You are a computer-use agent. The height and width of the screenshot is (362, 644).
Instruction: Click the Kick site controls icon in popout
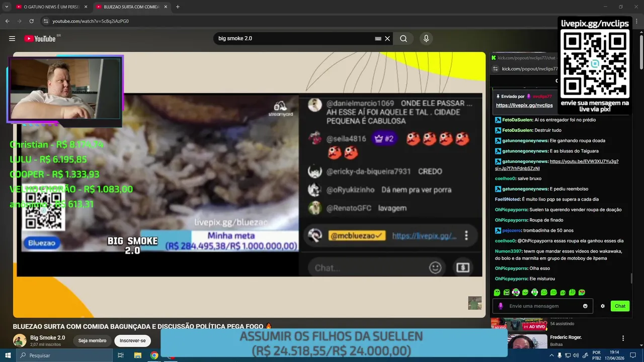tap(496, 69)
